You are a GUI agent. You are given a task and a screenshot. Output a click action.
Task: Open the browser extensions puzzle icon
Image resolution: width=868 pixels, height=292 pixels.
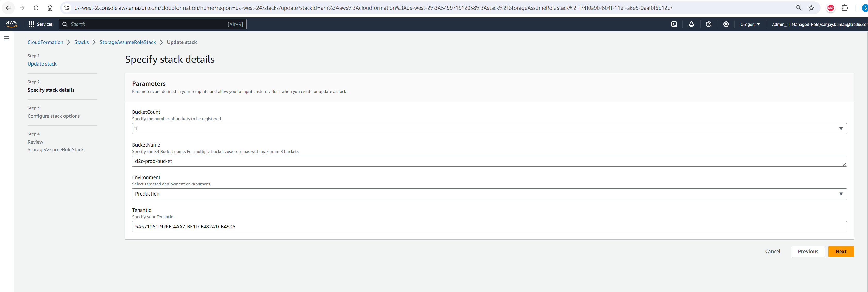(x=845, y=8)
